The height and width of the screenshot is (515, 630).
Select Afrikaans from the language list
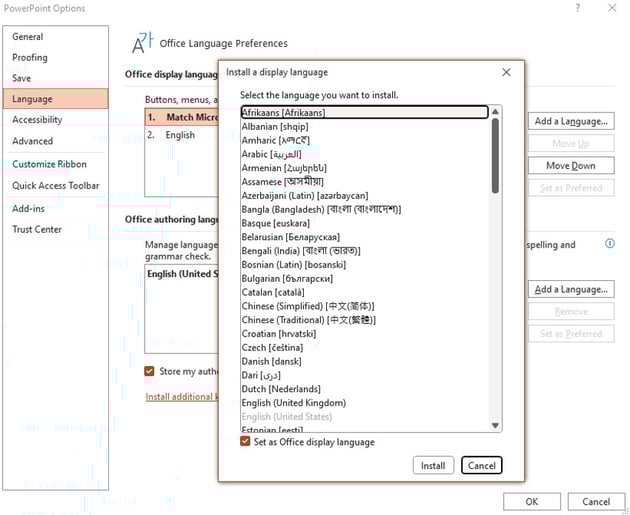coord(284,113)
